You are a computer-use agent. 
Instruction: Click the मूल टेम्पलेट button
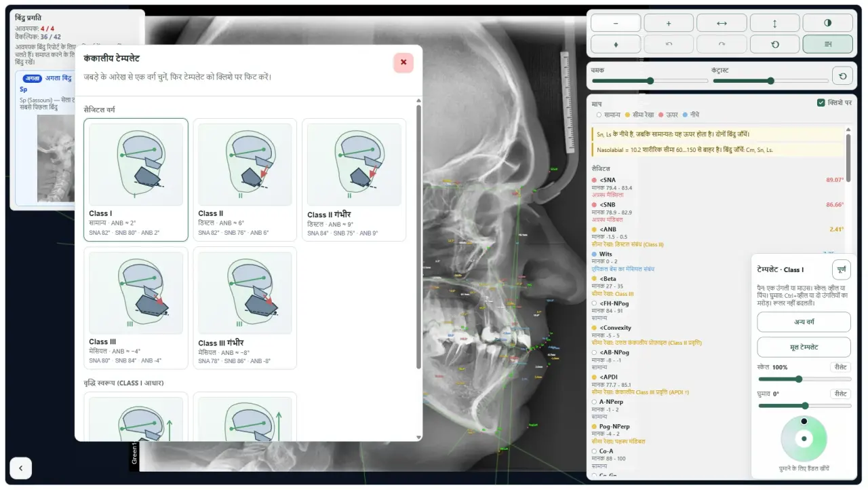pos(804,347)
